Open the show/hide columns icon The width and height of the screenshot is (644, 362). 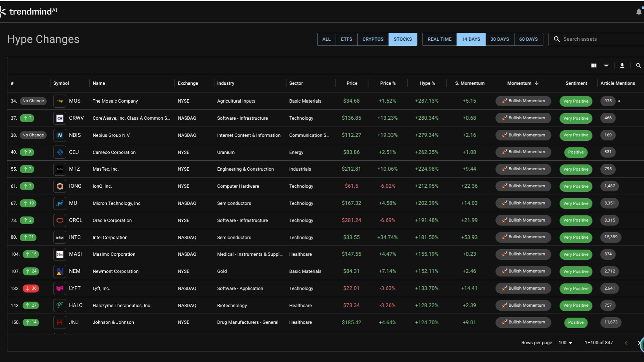(x=594, y=65)
